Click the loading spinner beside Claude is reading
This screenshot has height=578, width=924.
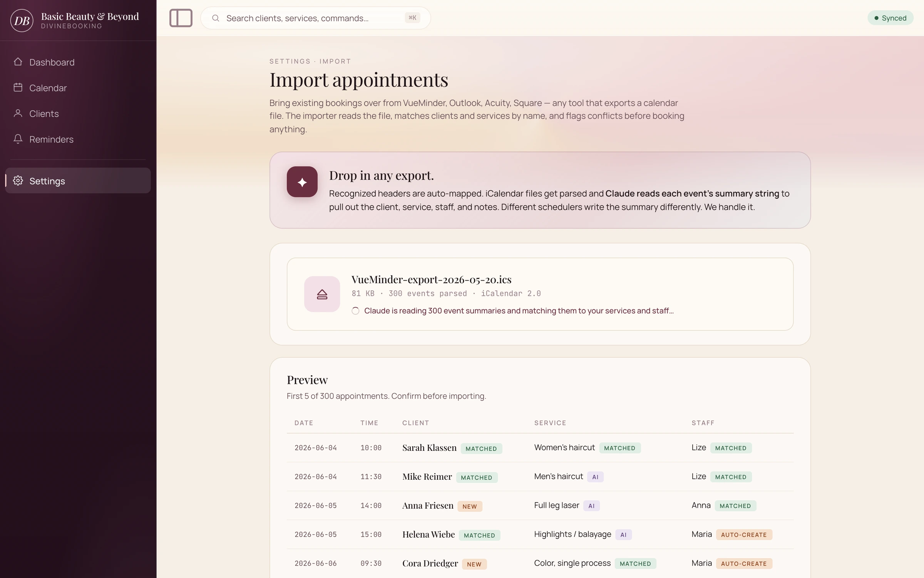coord(355,311)
